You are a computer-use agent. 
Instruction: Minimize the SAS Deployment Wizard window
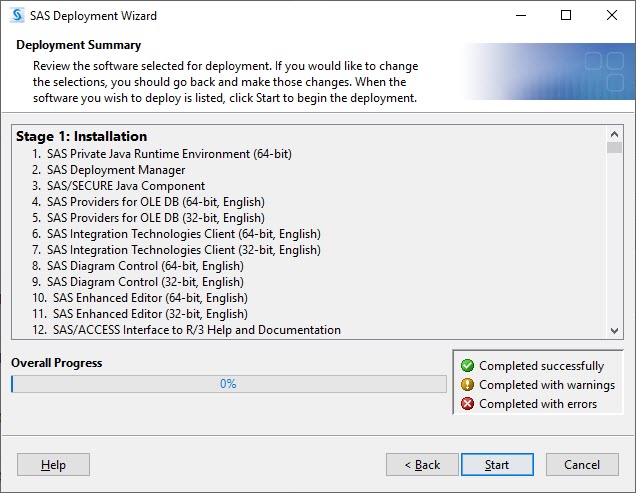pos(521,15)
